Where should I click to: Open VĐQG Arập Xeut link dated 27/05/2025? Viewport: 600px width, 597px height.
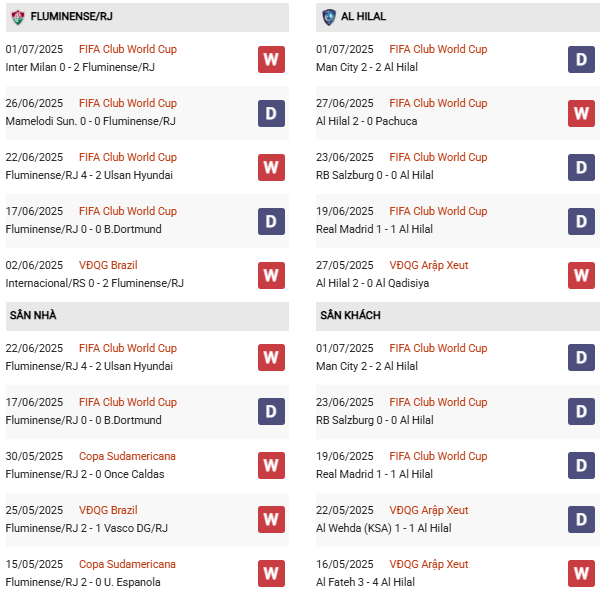pyautogui.click(x=428, y=265)
